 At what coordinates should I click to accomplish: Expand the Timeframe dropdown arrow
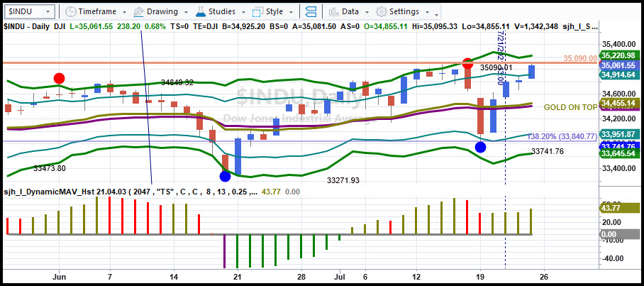124,12
